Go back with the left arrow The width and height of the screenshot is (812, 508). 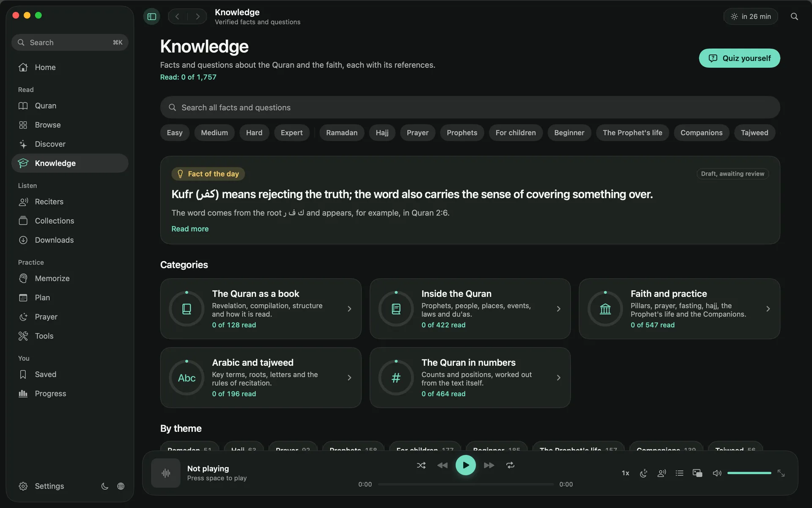coord(177,17)
